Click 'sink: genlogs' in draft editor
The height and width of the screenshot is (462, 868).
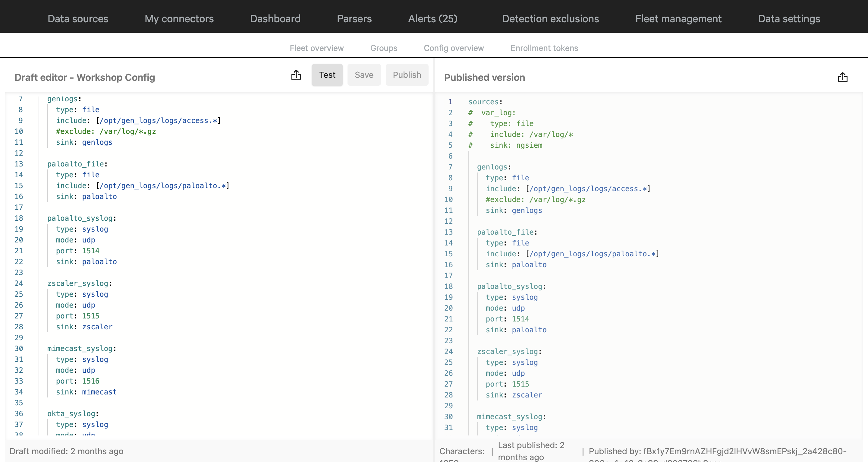84,142
